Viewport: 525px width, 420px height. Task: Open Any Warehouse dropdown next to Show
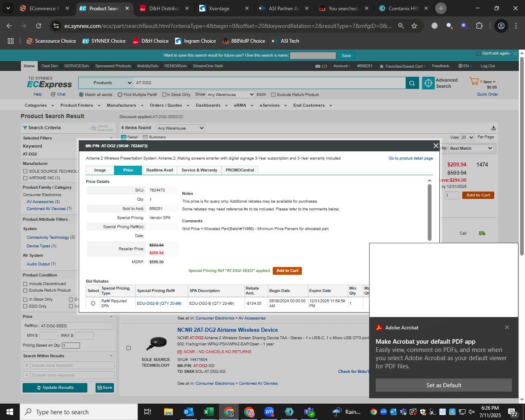pos(231,94)
